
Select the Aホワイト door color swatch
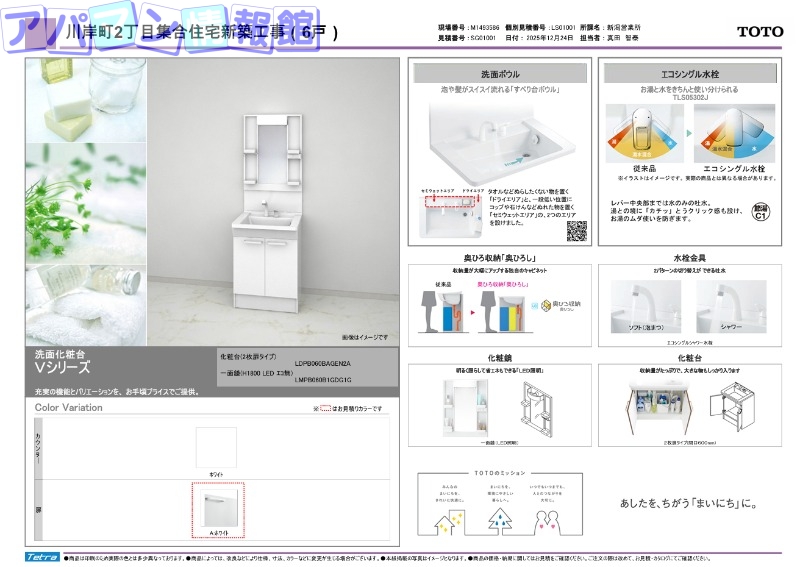pos(218,509)
